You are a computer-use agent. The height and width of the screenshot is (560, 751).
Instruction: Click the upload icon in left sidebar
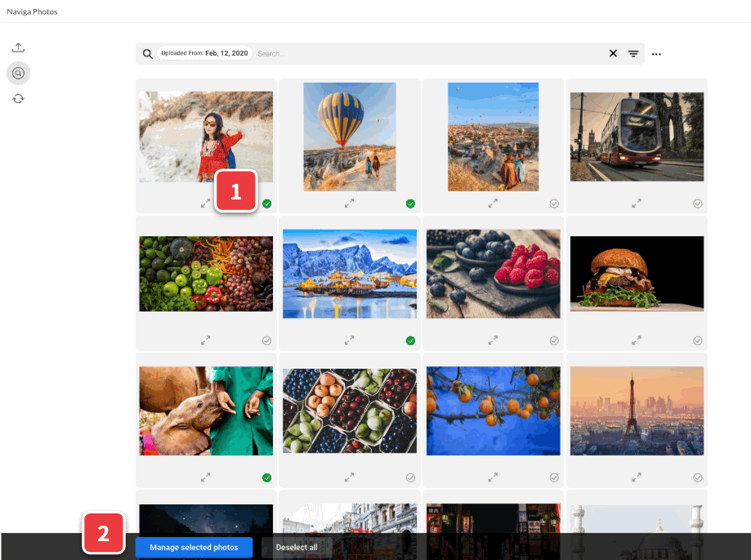coord(18,47)
